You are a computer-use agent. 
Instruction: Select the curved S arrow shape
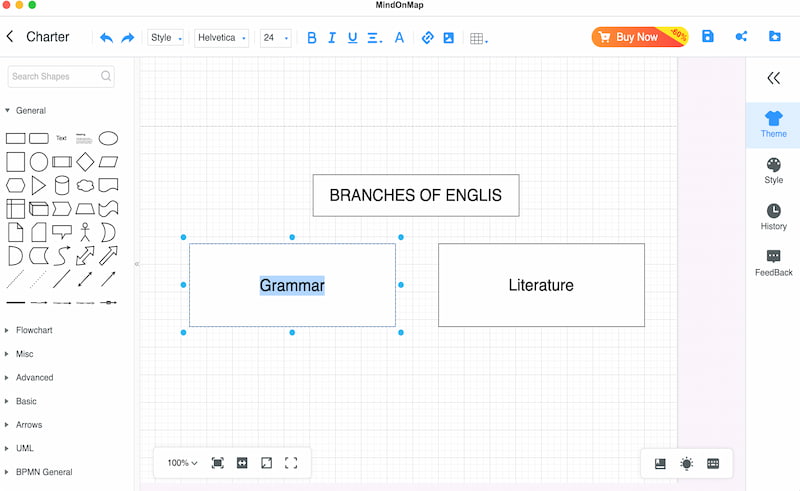tap(62, 256)
